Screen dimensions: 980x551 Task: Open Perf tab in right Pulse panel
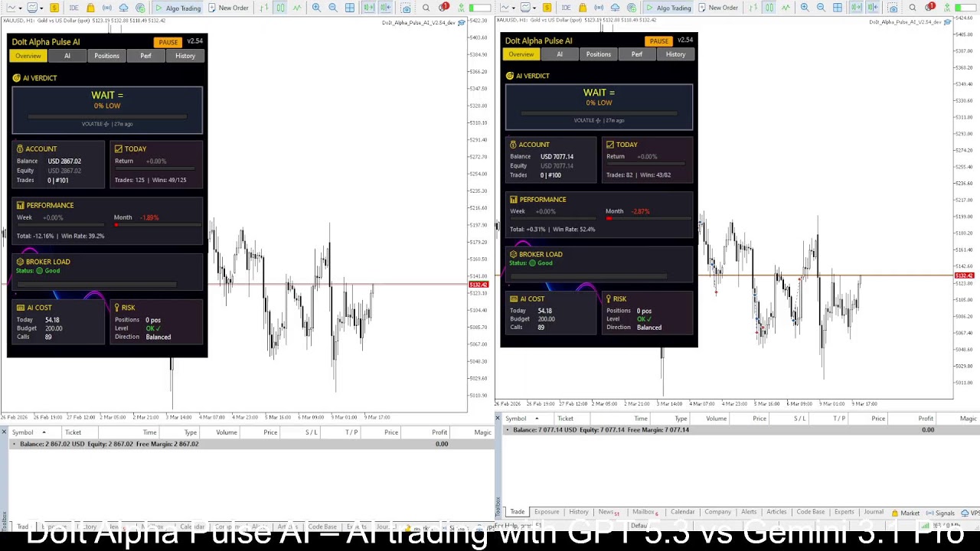(x=637, y=54)
